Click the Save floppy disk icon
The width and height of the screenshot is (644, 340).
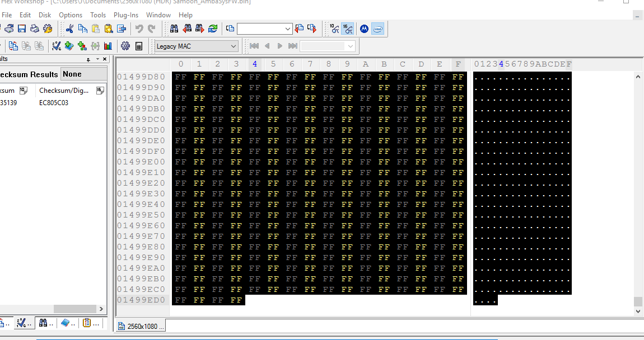[x=22, y=29]
